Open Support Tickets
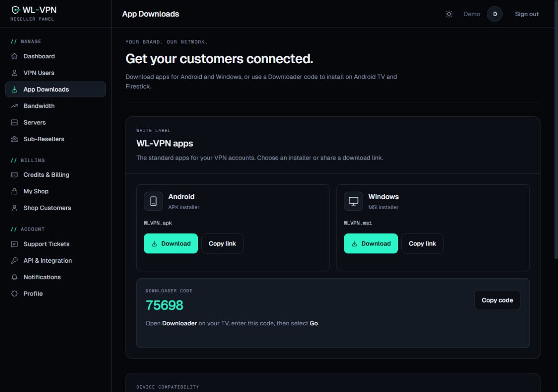The height and width of the screenshot is (392, 558). (x=55, y=244)
